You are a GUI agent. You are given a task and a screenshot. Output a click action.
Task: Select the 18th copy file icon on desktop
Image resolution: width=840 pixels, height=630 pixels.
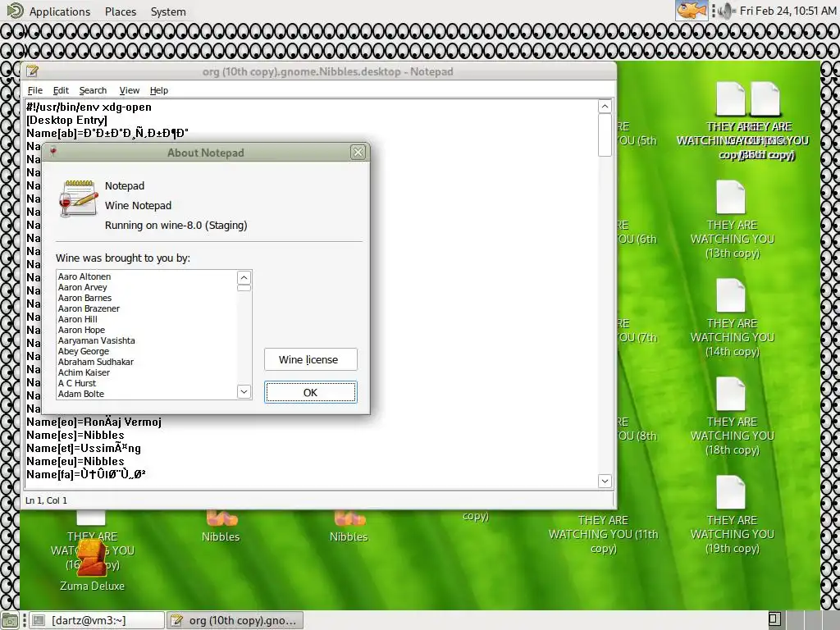coord(731,394)
